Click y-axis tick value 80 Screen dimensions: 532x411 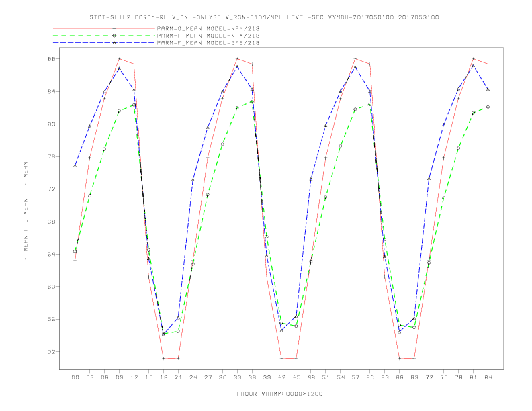coord(51,124)
